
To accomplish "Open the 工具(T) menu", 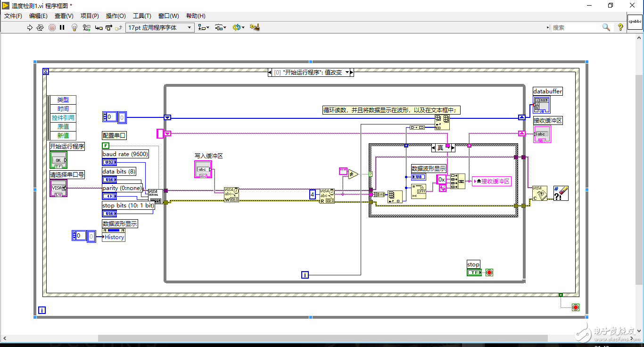I will [x=142, y=16].
